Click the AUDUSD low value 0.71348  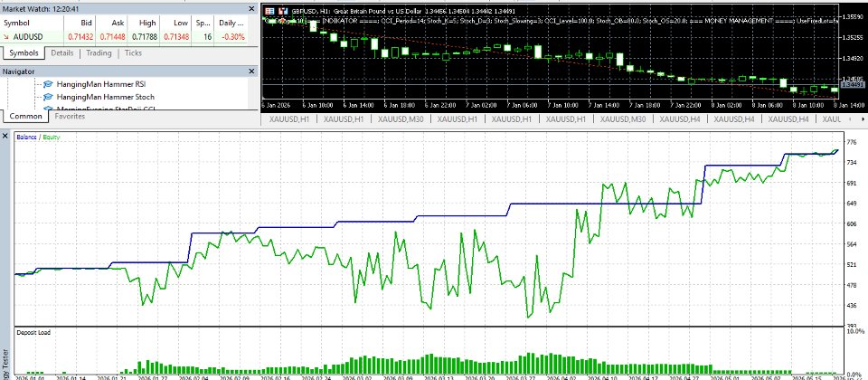click(176, 36)
